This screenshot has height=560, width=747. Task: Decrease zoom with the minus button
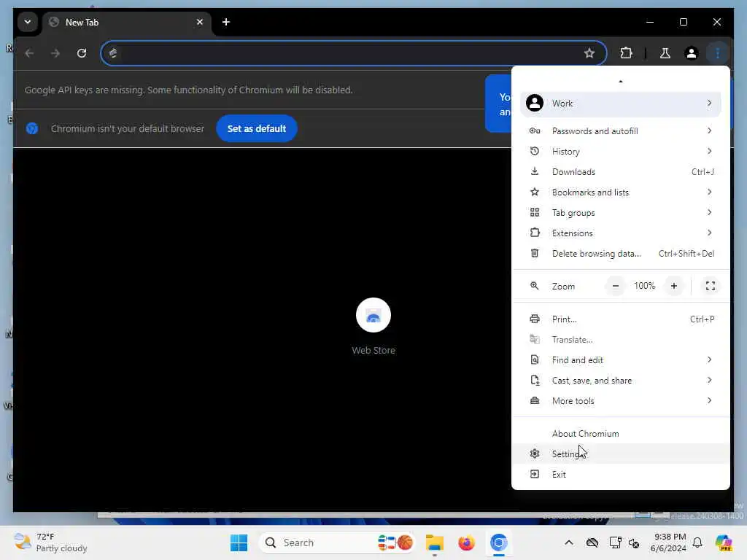616,286
